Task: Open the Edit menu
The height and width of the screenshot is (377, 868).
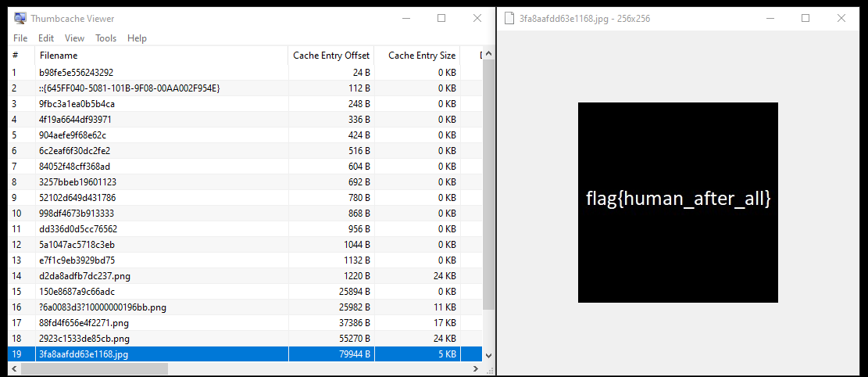Action: (46, 38)
